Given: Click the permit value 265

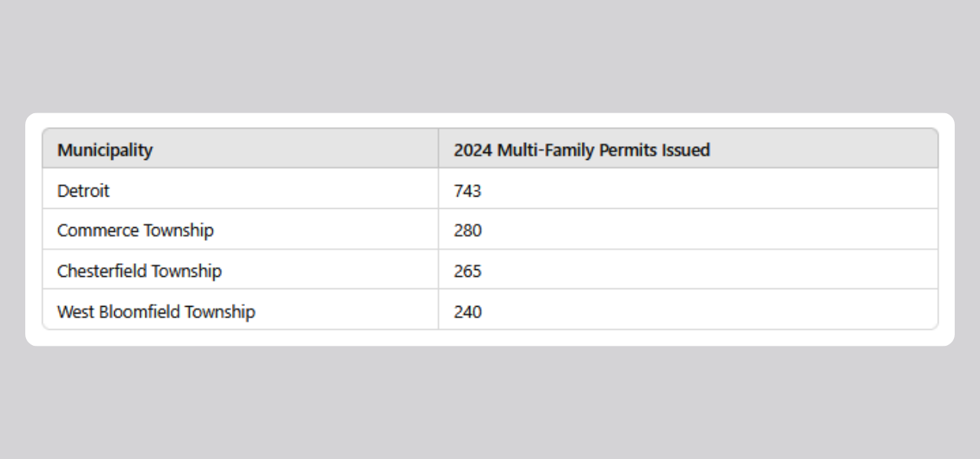Looking at the screenshot, I should point(467,271).
